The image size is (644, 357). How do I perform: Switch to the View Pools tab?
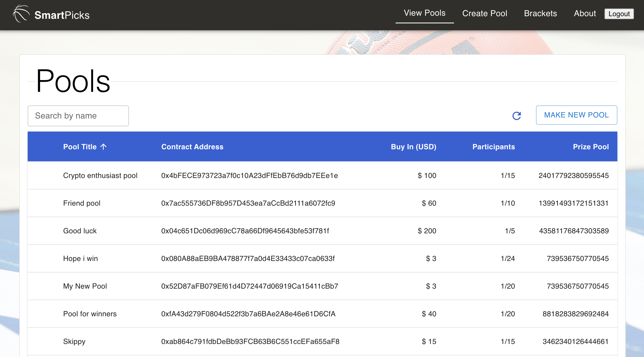[x=425, y=13]
